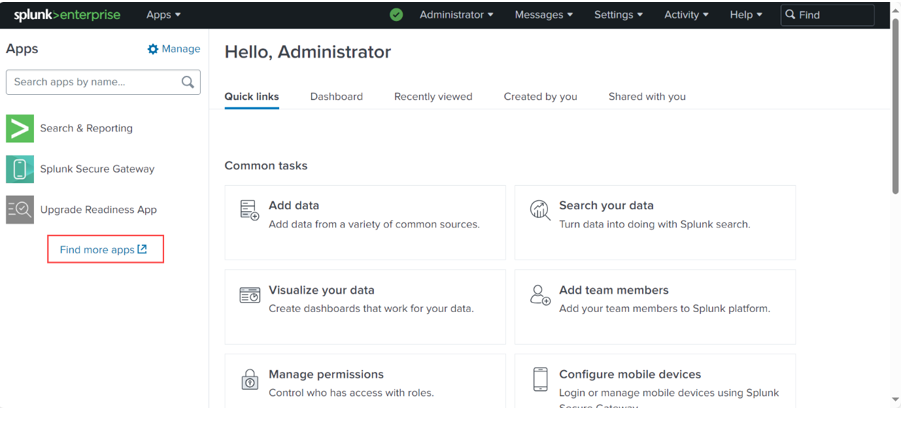Viewport: 918px width, 436px height.
Task: Click the Splunk Enterprise logo
Action: [67, 15]
